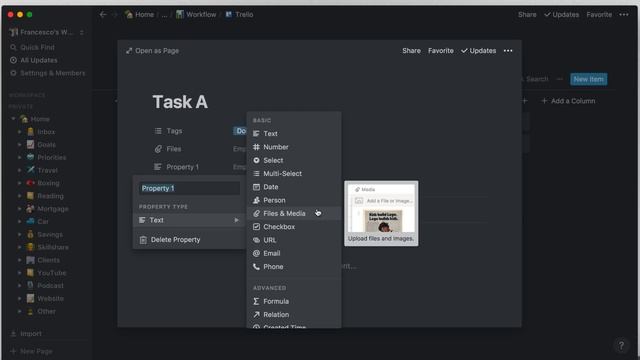The width and height of the screenshot is (640, 360).
Task: Click Share in the Task A modal
Action: (411, 51)
